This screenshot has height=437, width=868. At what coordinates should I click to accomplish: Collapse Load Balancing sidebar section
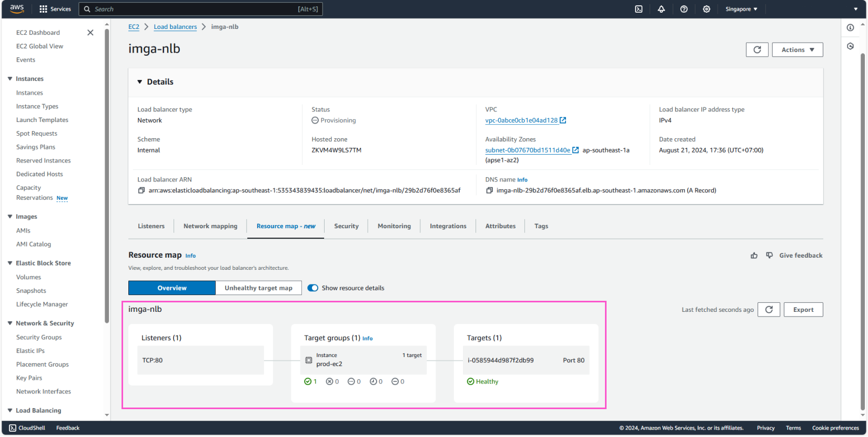[x=10, y=411]
